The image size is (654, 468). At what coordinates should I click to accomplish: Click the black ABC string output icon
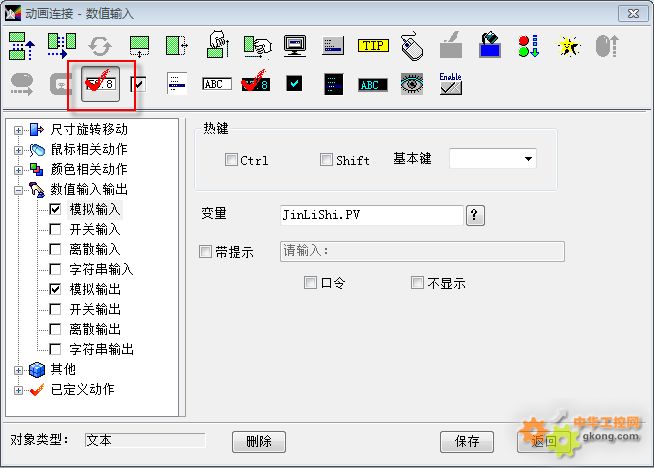pyautogui.click(x=372, y=85)
